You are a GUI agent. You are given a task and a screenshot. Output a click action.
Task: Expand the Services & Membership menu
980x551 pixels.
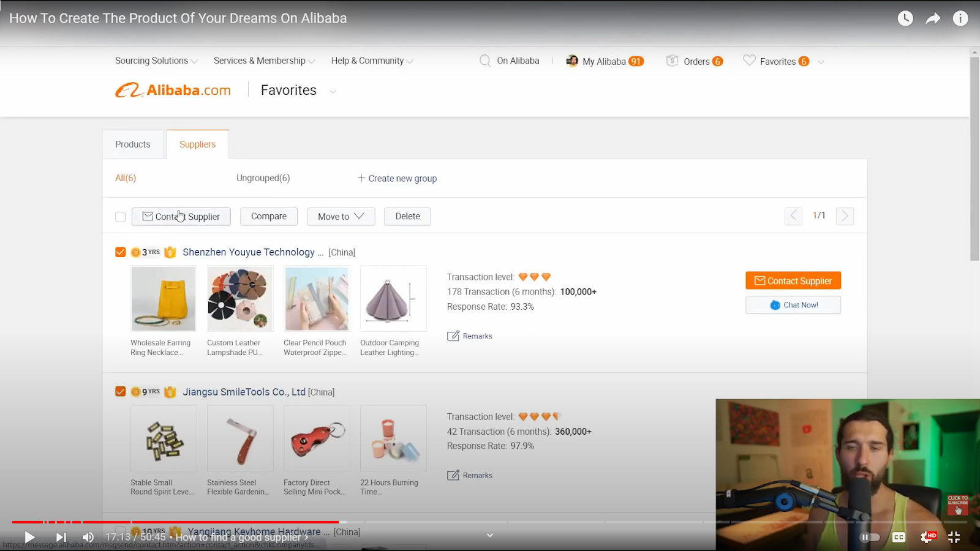pos(265,61)
